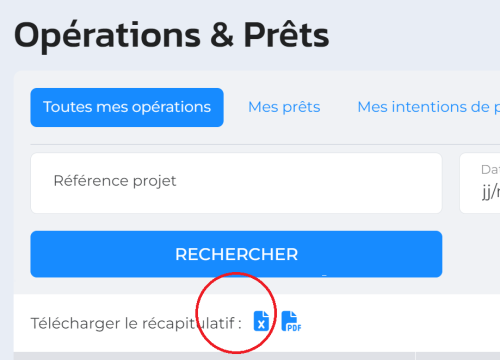
Task: Export récapitulatif using the Excel icon
Action: coord(261,321)
